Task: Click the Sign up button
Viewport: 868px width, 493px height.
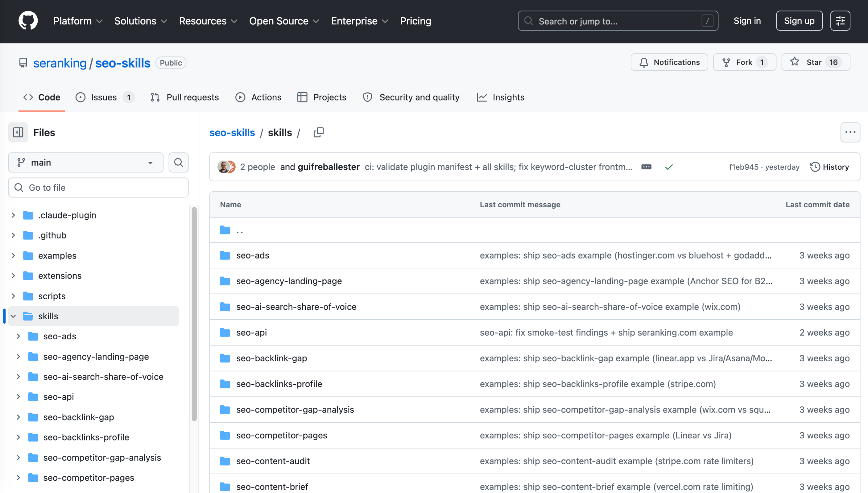Action: click(x=799, y=21)
